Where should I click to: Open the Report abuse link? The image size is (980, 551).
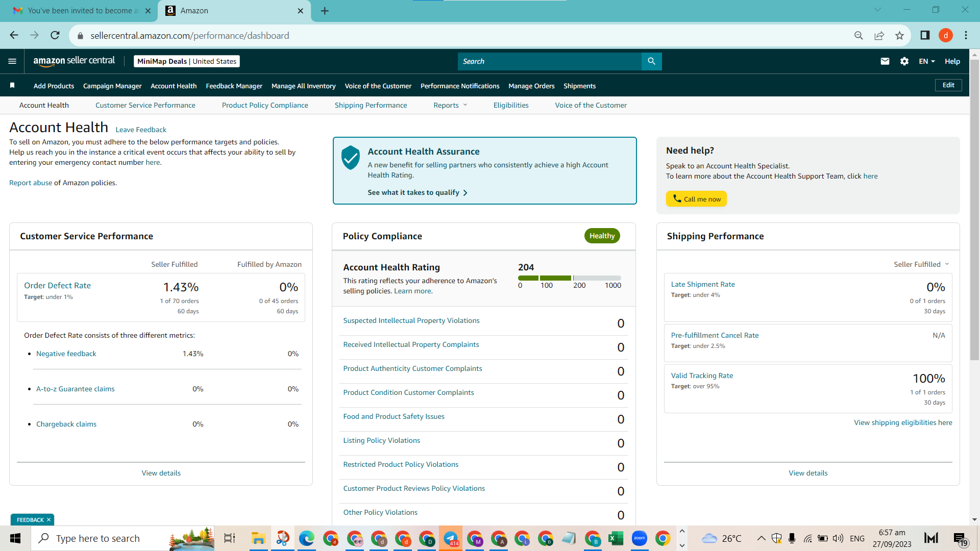(31, 183)
